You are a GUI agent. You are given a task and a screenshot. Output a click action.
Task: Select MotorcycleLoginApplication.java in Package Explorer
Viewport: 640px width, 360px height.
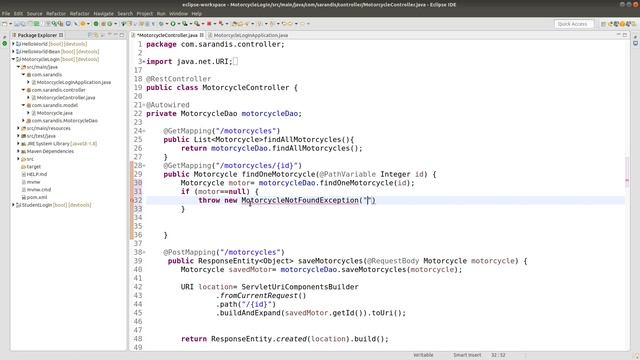[x=73, y=82]
